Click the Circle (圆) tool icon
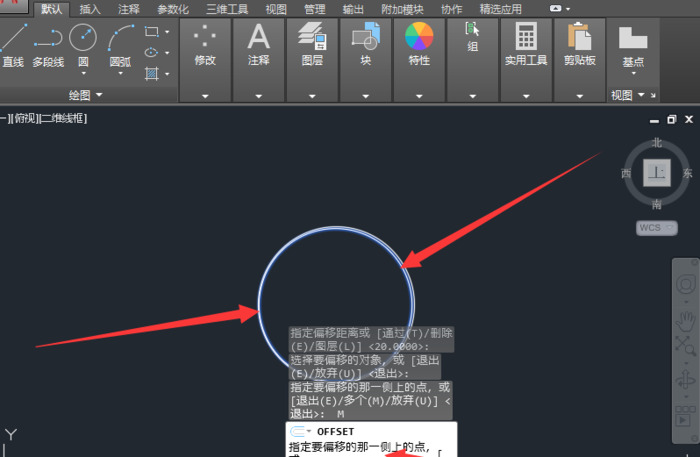 coord(83,40)
